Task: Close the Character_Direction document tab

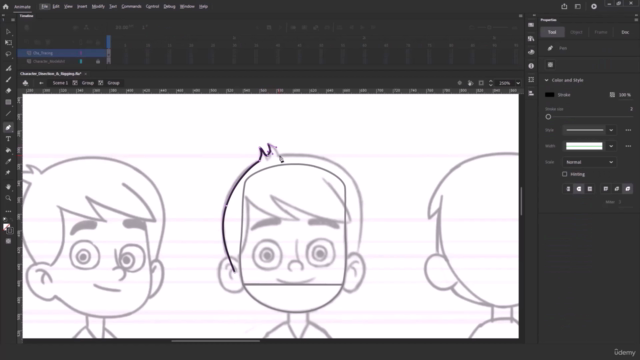Action: (86, 74)
